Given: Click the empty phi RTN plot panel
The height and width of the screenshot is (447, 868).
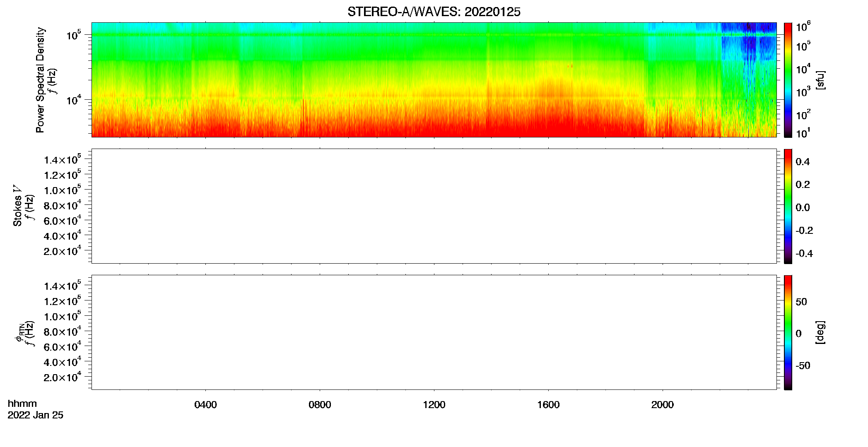Looking at the screenshot, I should click(x=434, y=332).
